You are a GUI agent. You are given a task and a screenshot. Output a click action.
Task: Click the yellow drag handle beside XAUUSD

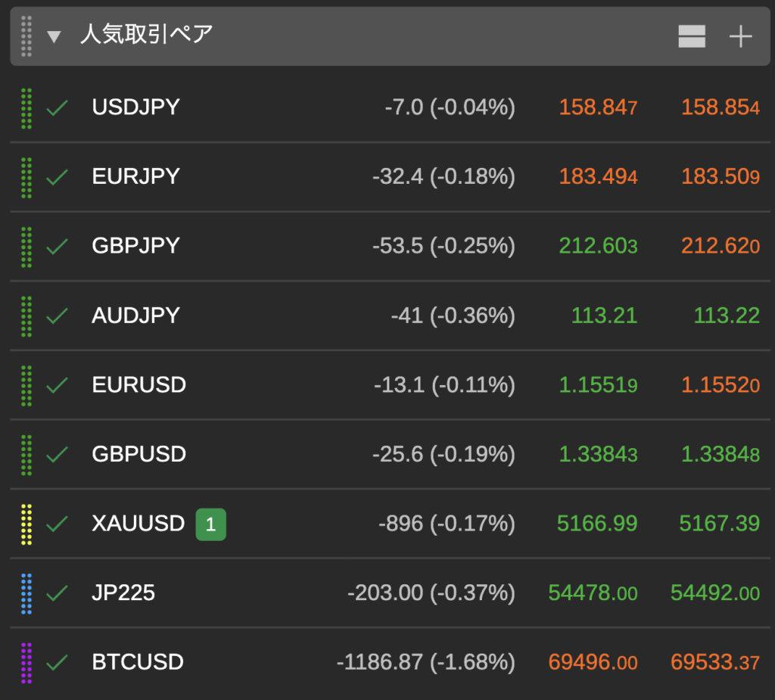click(x=26, y=524)
